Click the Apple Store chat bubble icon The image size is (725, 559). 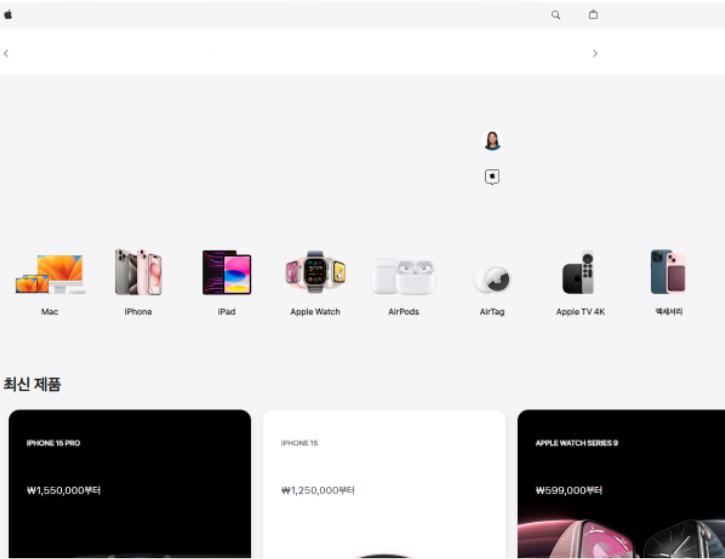492,177
